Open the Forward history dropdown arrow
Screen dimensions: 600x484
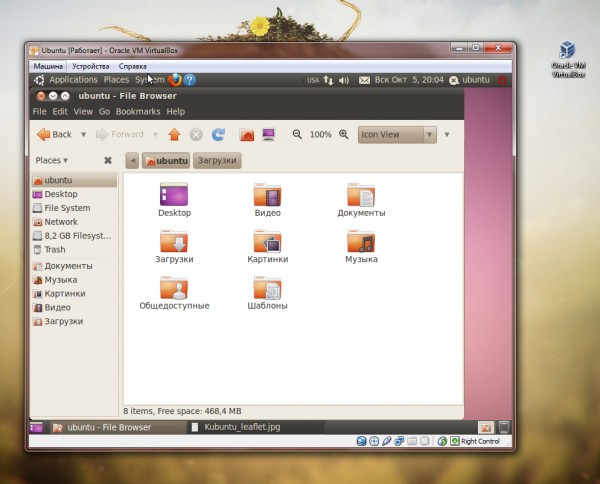tap(155, 134)
